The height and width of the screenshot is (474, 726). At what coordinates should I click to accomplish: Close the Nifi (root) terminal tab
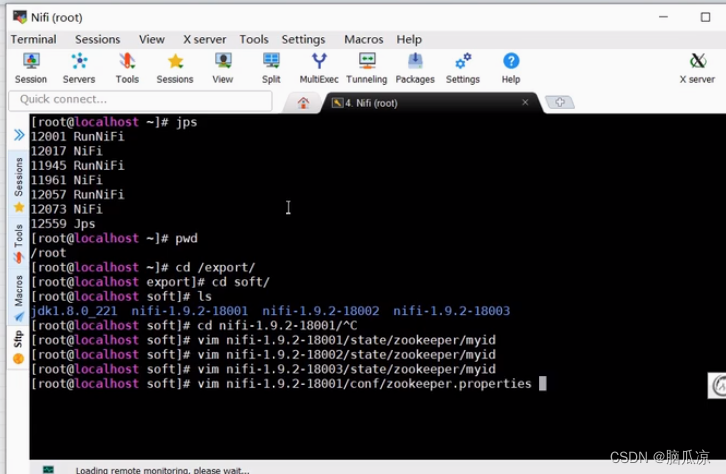(525, 102)
